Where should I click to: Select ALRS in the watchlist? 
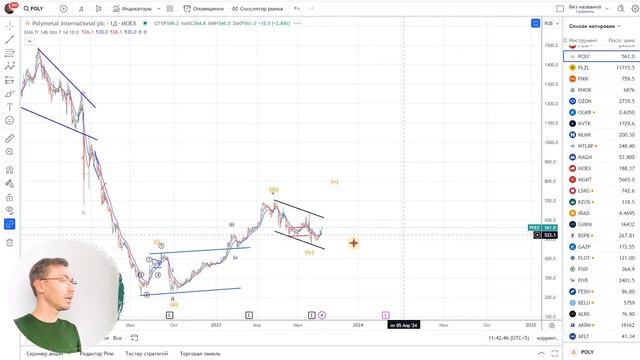click(602, 313)
